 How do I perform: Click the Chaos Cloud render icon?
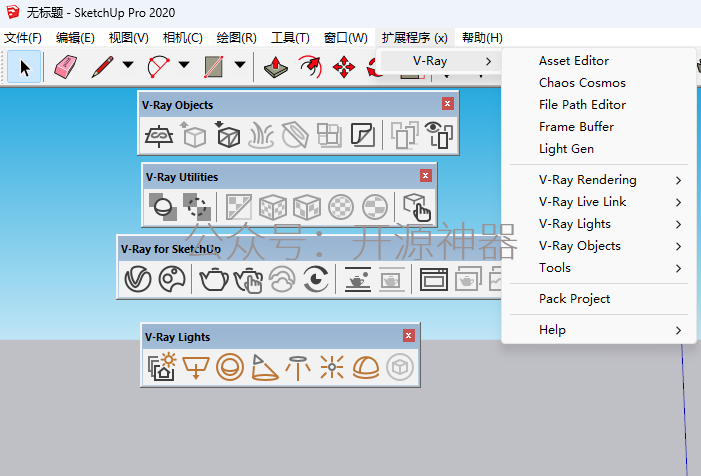[282, 279]
